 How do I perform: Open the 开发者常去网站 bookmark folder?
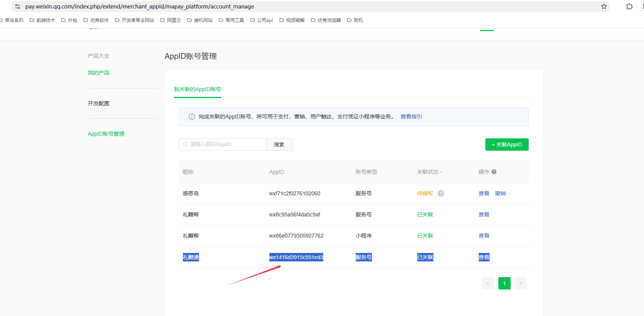(x=134, y=20)
